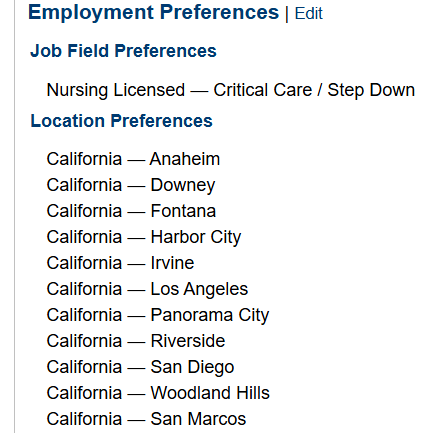Click the Critical Care / Step Down specialty text

(314, 90)
